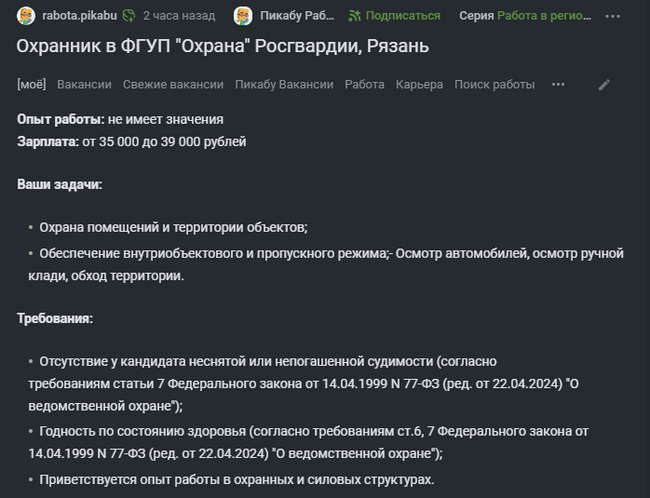The height and width of the screenshot is (498, 650).
Task: Click the subscribe feed icon
Action: pyautogui.click(x=354, y=16)
